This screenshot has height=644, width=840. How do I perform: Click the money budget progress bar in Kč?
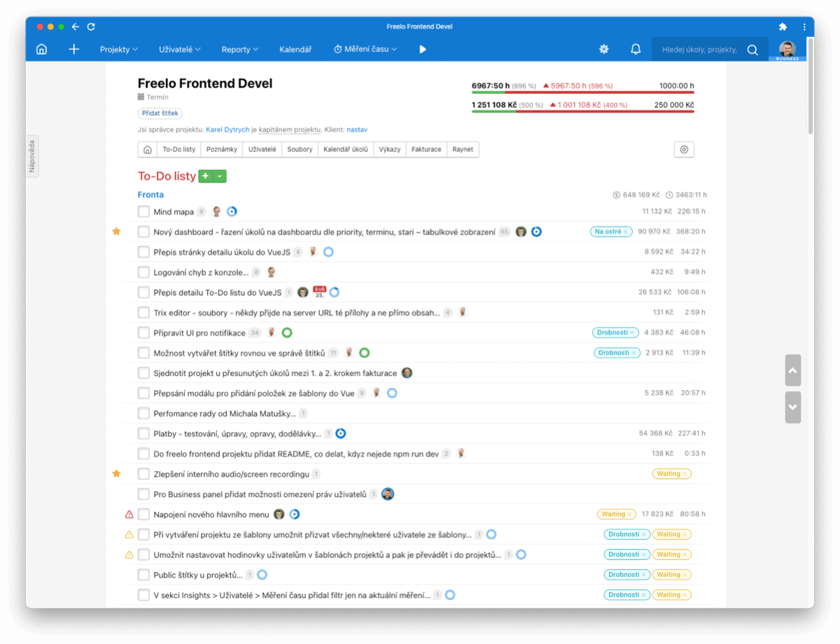582,111
